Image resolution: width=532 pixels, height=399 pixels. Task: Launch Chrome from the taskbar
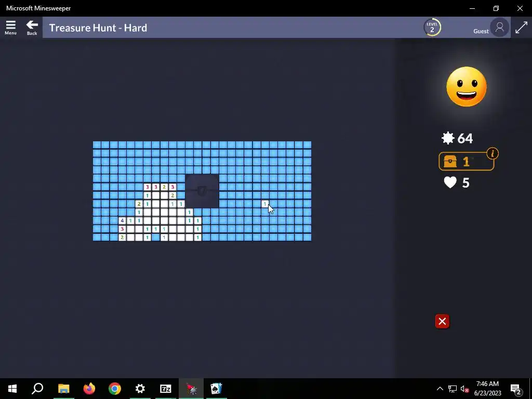click(x=115, y=389)
